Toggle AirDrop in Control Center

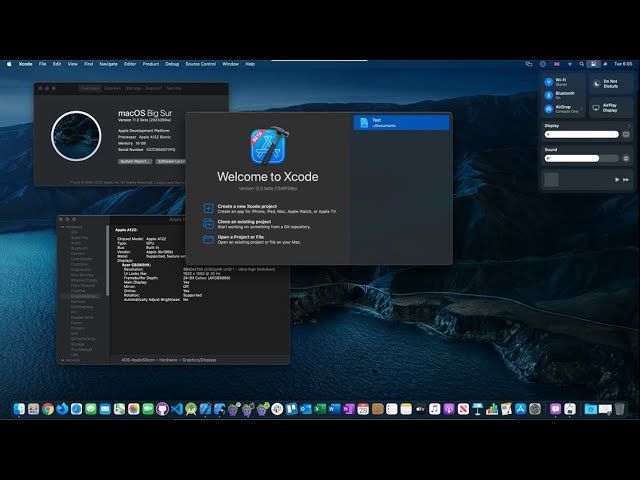pos(549,109)
